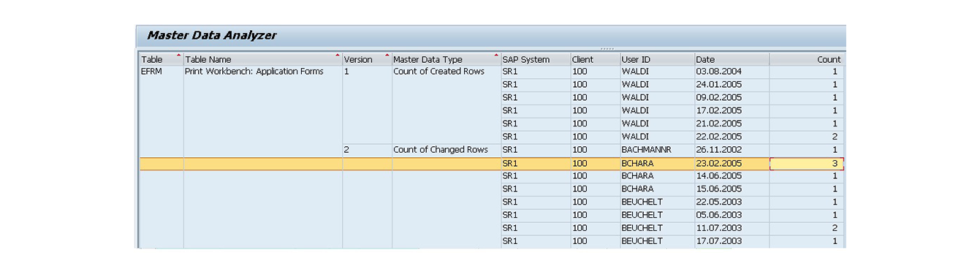Select the date 24.01.2005
Image resolution: width=980 pixels, height=277 pixels.
tap(732, 85)
